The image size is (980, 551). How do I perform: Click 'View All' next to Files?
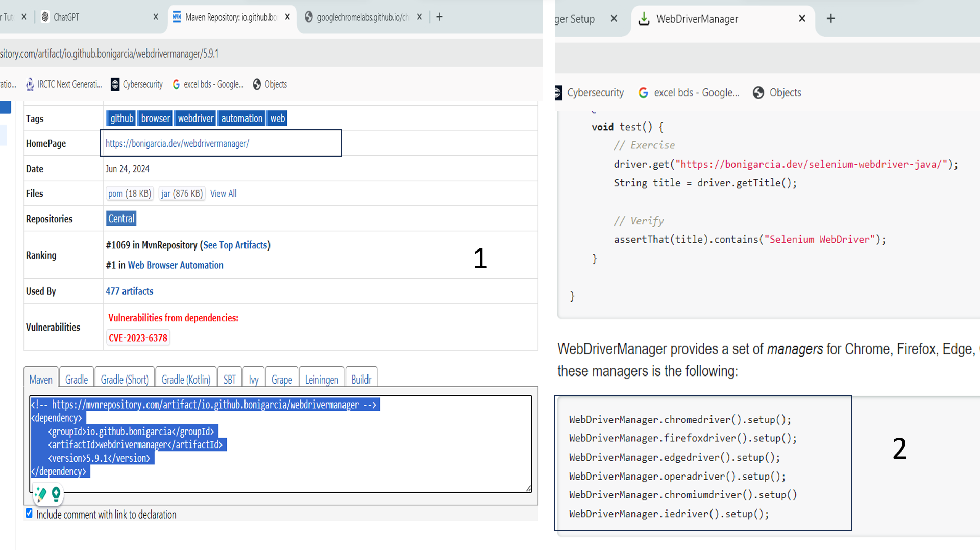coord(223,193)
